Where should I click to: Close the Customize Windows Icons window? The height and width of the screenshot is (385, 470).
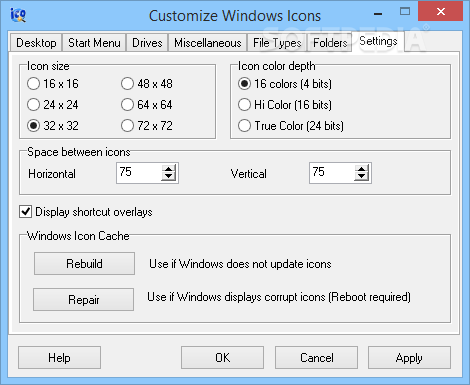pyautogui.click(x=441, y=11)
